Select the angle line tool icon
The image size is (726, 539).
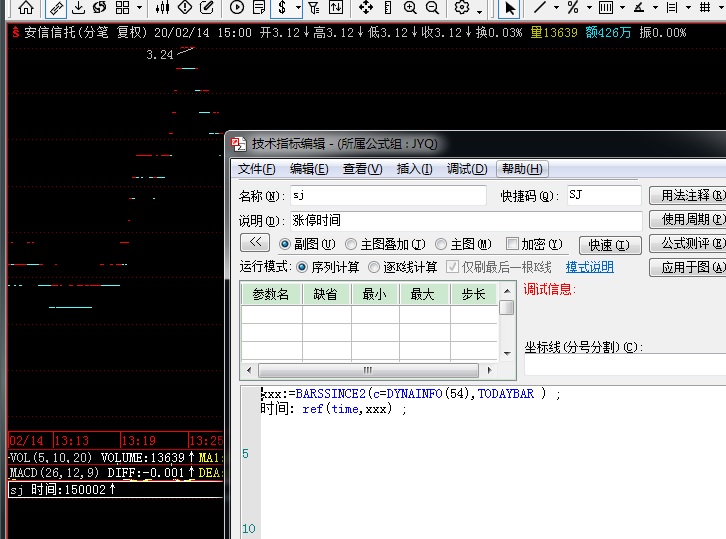(x=639, y=7)
